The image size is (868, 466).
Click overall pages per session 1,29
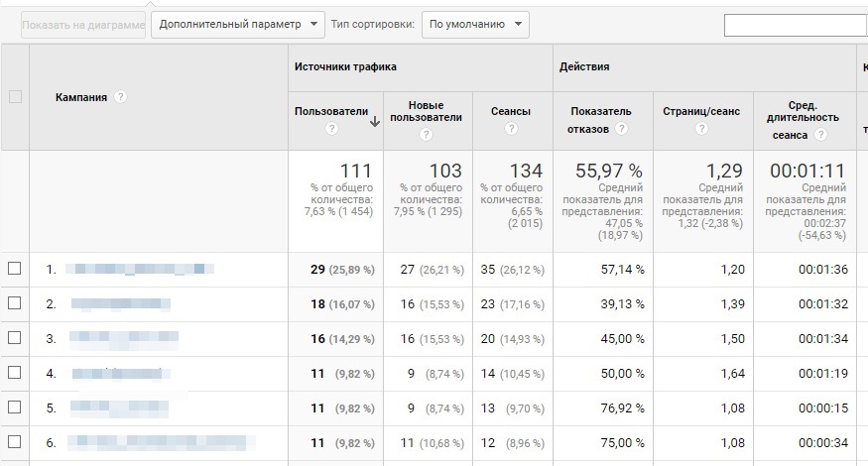pos(724,171)
